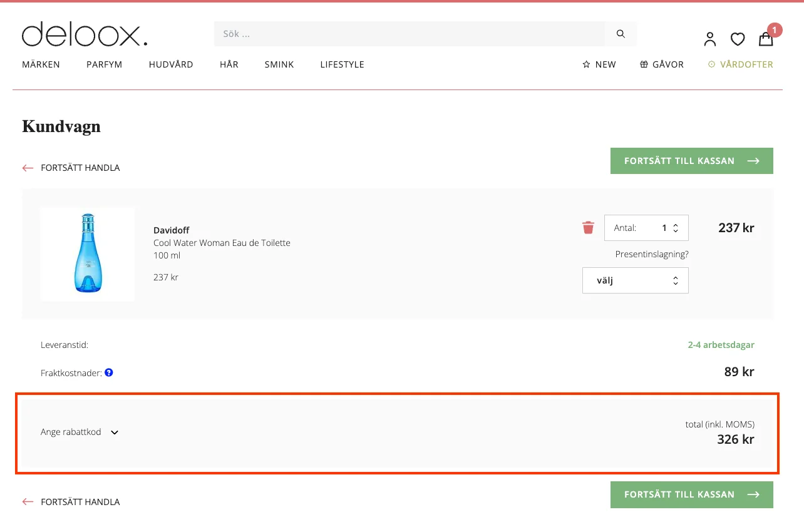Screen dimensions: 804x532
Task: Click the 100 ml size text
Action: (167, 255)
